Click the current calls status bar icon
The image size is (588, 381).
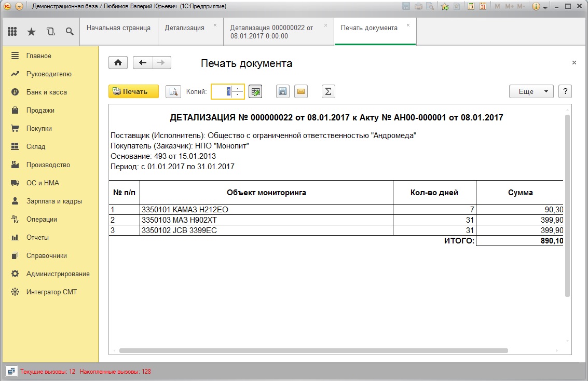(11, 372)
